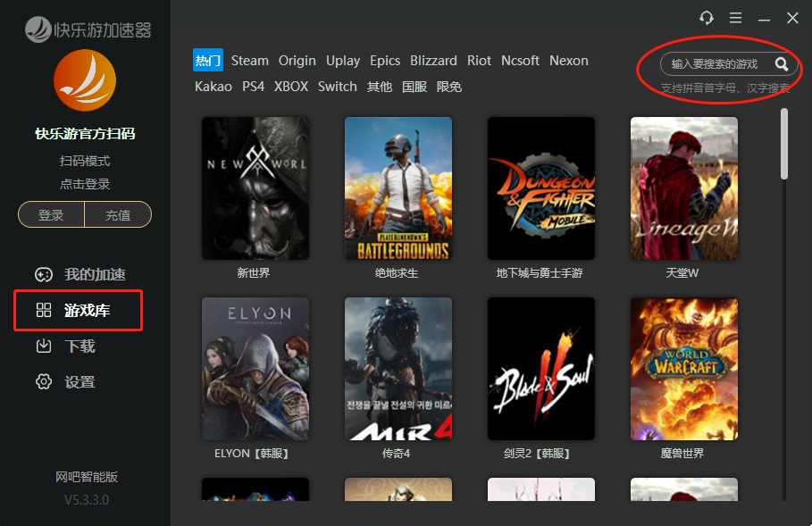This screenshot has width=812, height=526.
Task: Click the 网吧智能版 edition label
Action: tap(87, 477)
